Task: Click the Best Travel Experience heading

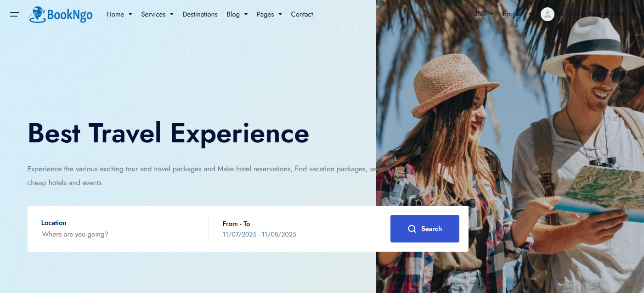Action: (x=169, y=133)
